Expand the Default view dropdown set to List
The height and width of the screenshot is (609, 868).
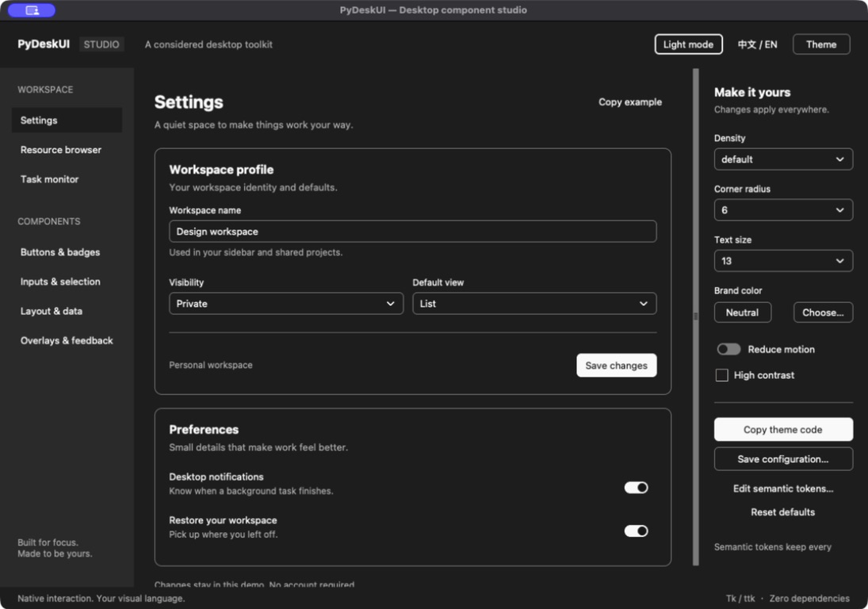pyautogui.click(x=534, y=304)
